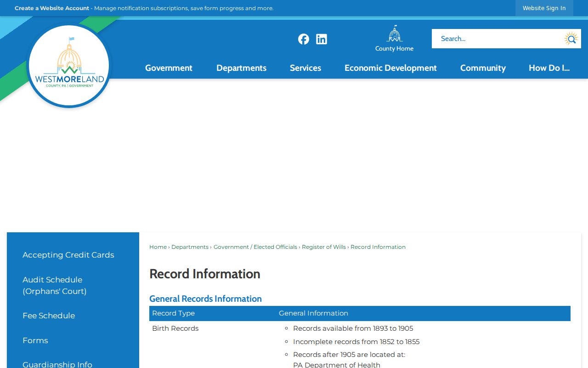The width and height of the screenshot is (588, 368).
Task: Click the General Records Information heading
Action: coord(205,299)
